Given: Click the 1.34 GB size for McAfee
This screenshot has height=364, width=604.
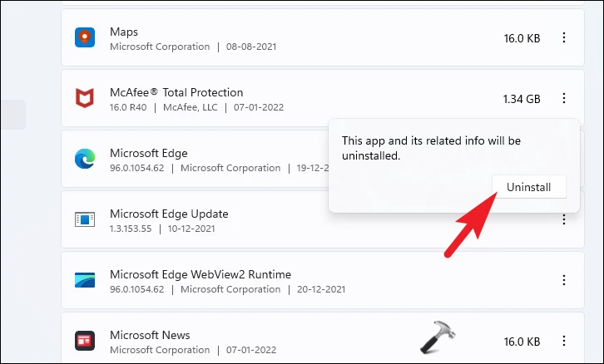Looking at the screenshot, I should [522, 99].
